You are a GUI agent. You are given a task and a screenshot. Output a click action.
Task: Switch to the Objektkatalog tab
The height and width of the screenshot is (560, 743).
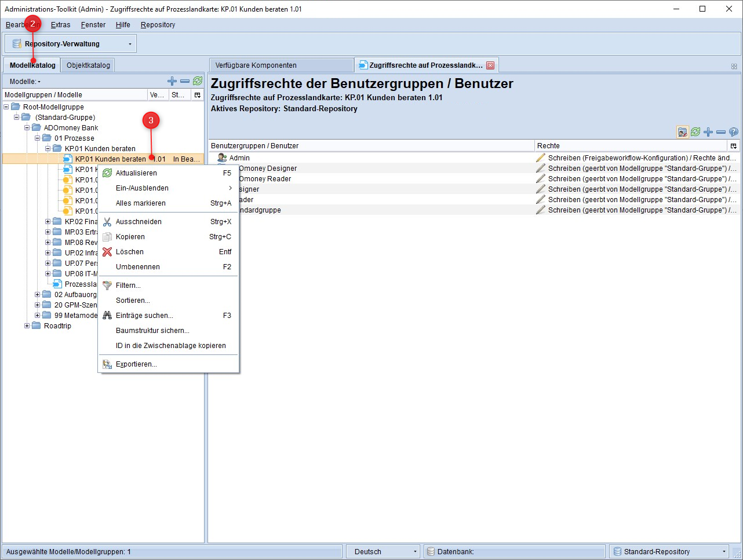point(88,65)
